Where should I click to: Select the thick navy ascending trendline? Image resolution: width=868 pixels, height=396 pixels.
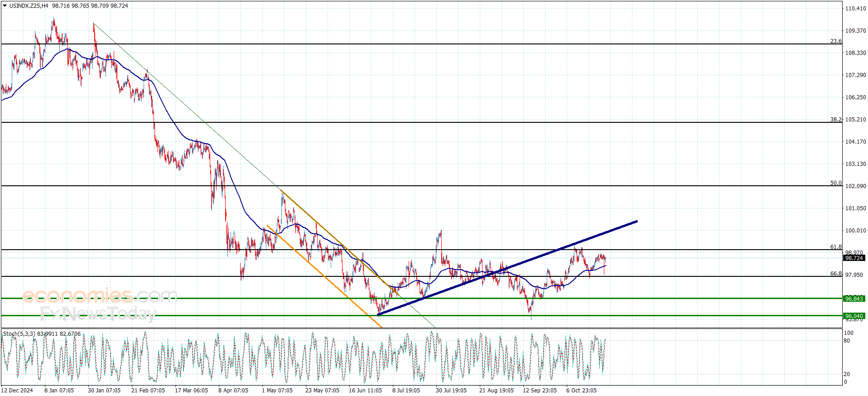point(507,268)
